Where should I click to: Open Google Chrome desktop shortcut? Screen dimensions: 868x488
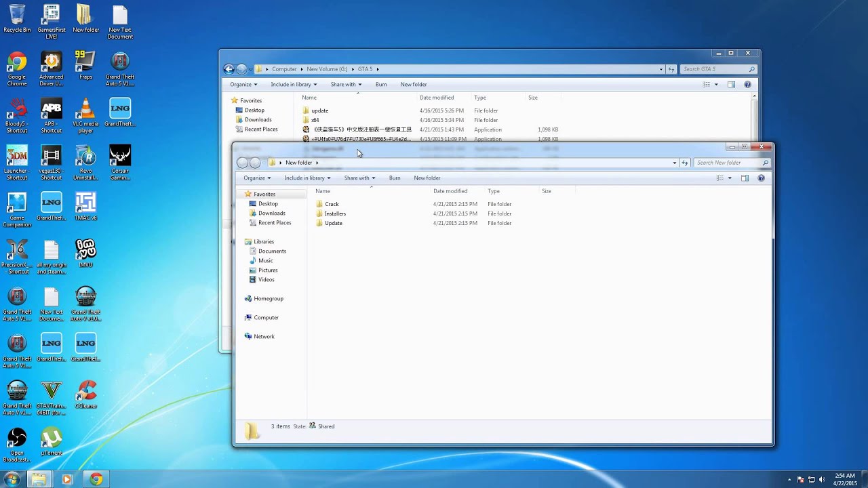(17, 69)
